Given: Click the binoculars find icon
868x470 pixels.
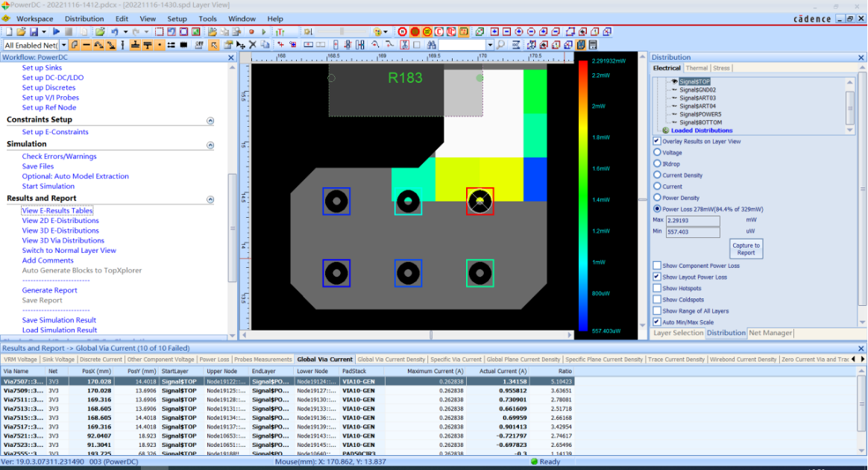Looking at the screenshot, I should (x=431, y=45).
